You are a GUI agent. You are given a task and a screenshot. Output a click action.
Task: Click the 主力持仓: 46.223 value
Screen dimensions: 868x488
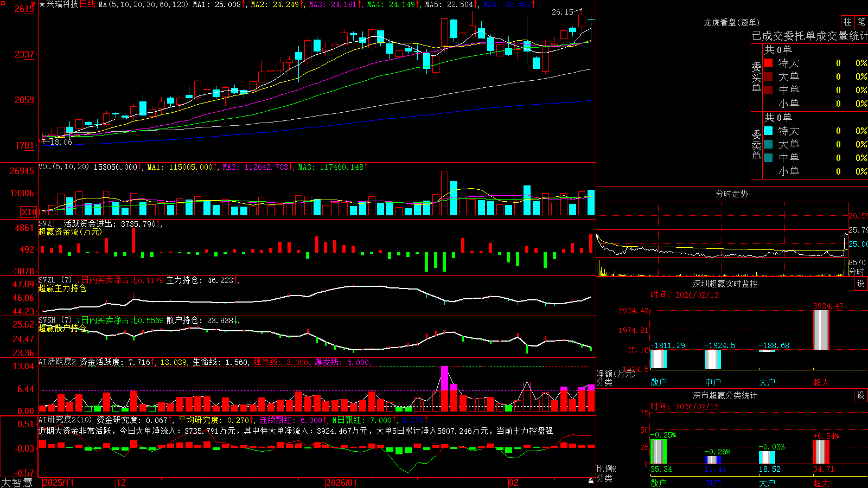coord(200,280)
